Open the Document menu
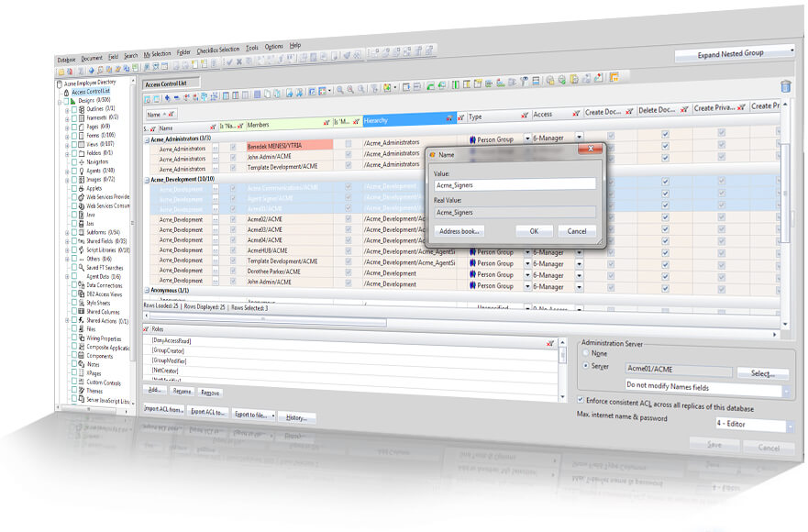The height and width of the screenshot is (532, 808). [x=92, y=59]
